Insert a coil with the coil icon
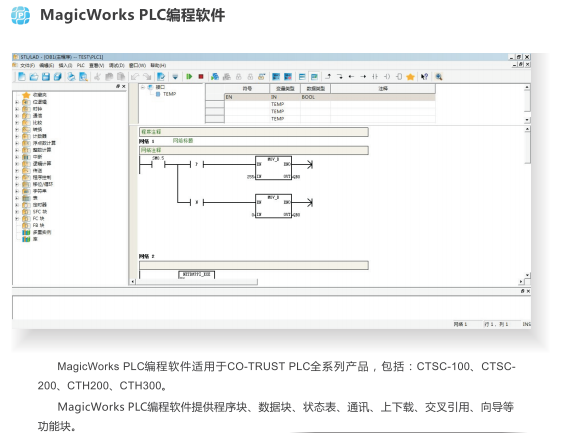This screenshot has width=569, height=433. 387,77
